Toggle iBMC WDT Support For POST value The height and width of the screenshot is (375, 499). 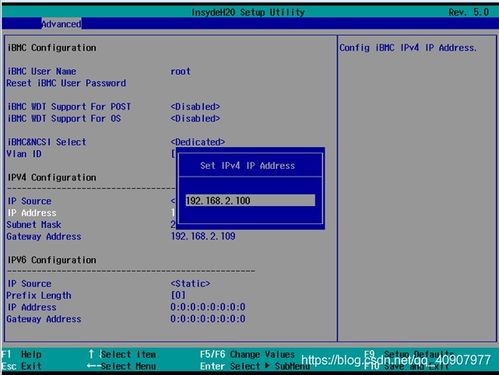pos(195,107)
